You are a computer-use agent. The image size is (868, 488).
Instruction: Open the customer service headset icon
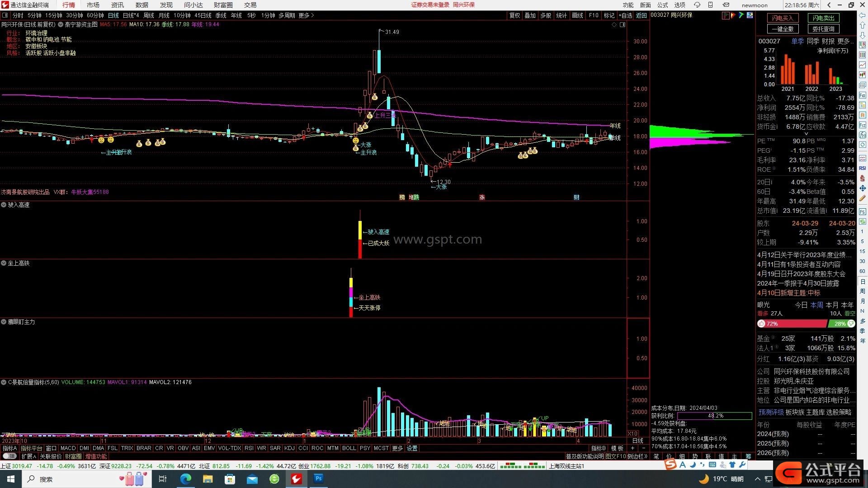pos(697,5)
